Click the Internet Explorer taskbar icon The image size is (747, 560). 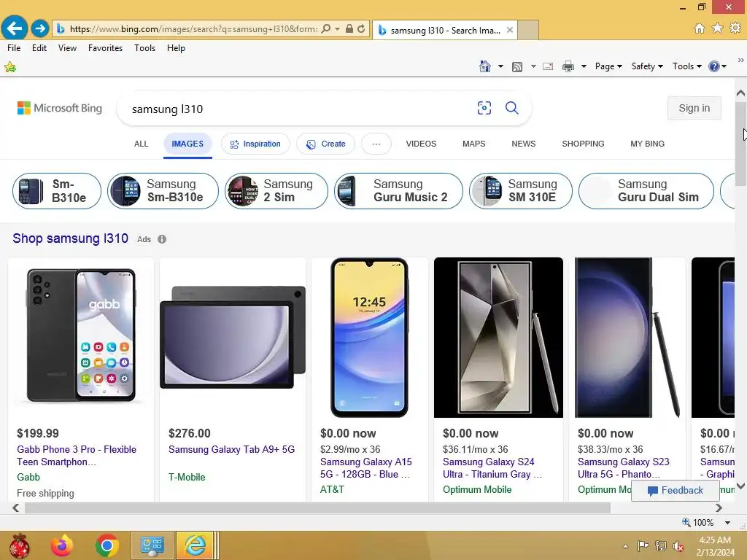(196, 545)
